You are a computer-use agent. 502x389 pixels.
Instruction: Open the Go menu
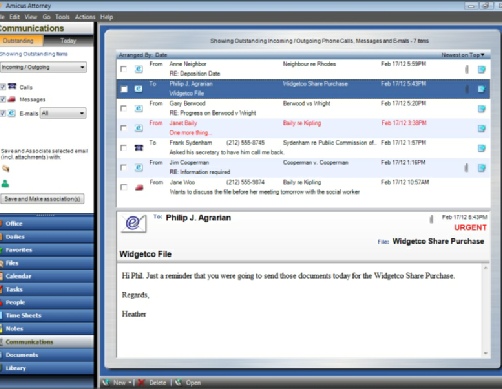point(46,17)
